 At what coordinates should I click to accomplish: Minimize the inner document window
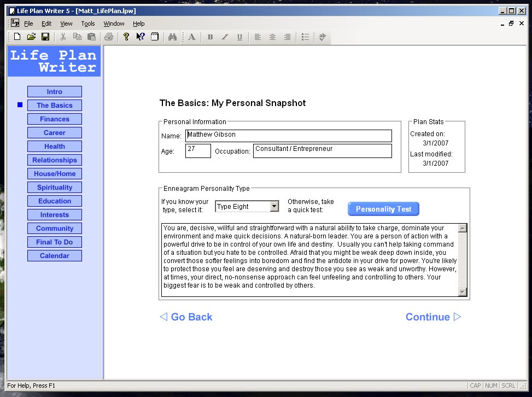pos(502,24)
